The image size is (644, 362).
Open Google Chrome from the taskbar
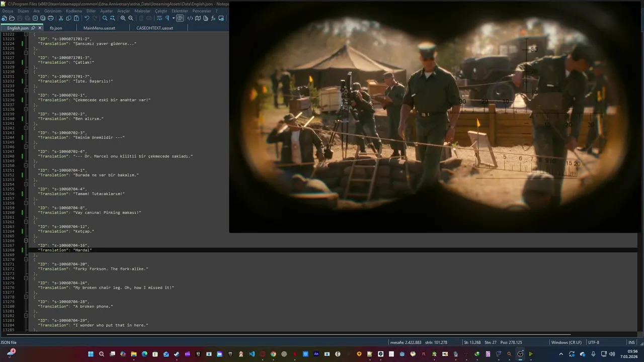pyautogui.click(x=273, y=354)
